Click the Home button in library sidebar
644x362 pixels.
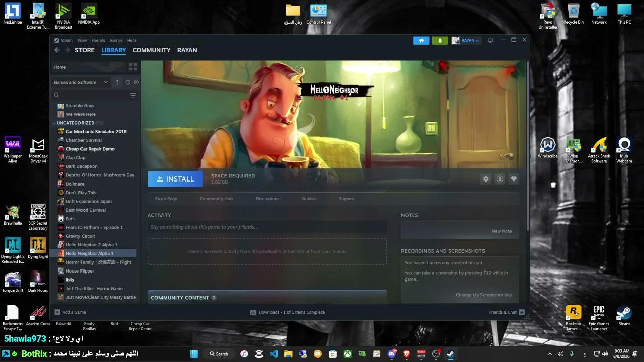coord(89,67)
